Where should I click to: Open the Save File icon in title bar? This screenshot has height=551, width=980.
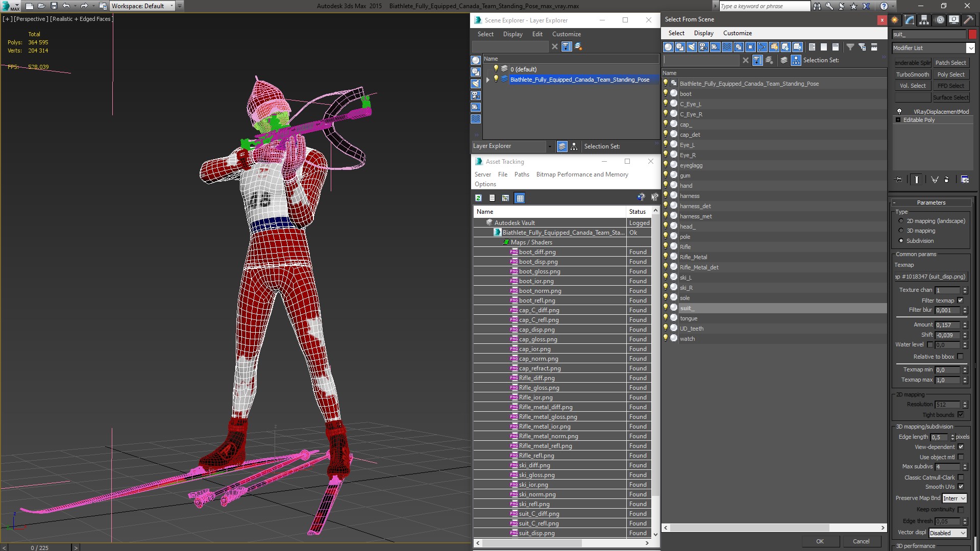(54, 6)
